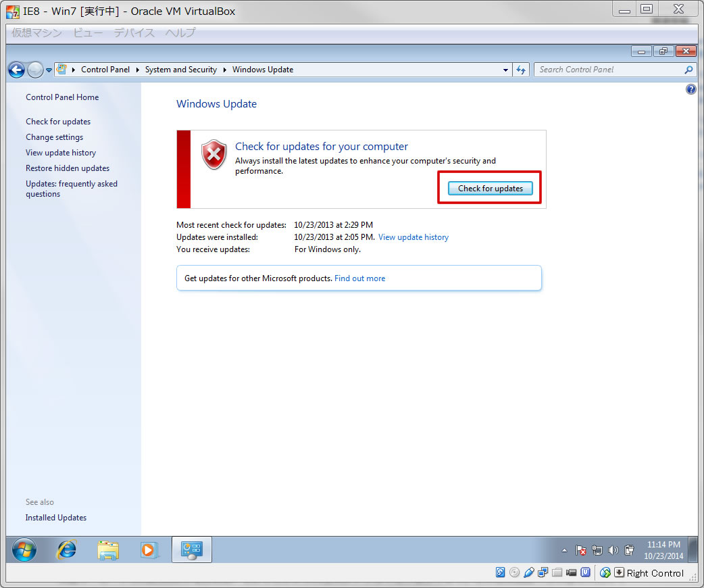Open Installed Updates link
Image resolution: width=704 pixels, height=588 pixels.
tap(55, 518)
